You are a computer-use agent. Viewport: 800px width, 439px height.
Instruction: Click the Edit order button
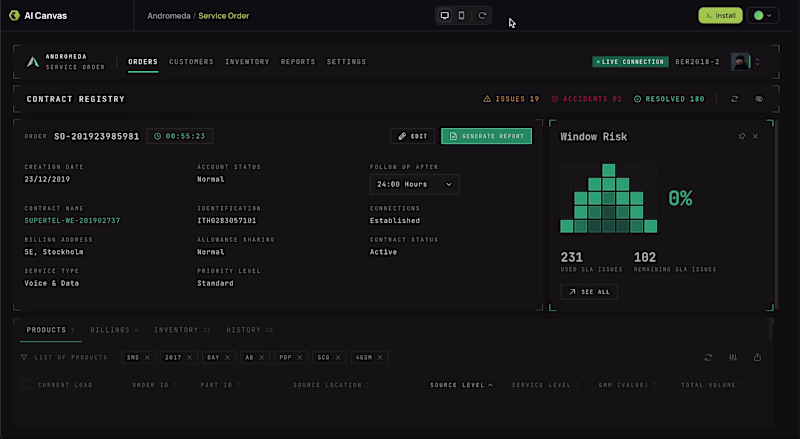412,136
